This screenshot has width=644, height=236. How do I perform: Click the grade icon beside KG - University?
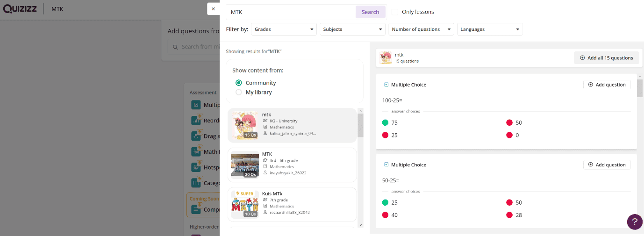pyautogui.click(x=265, y=121)
